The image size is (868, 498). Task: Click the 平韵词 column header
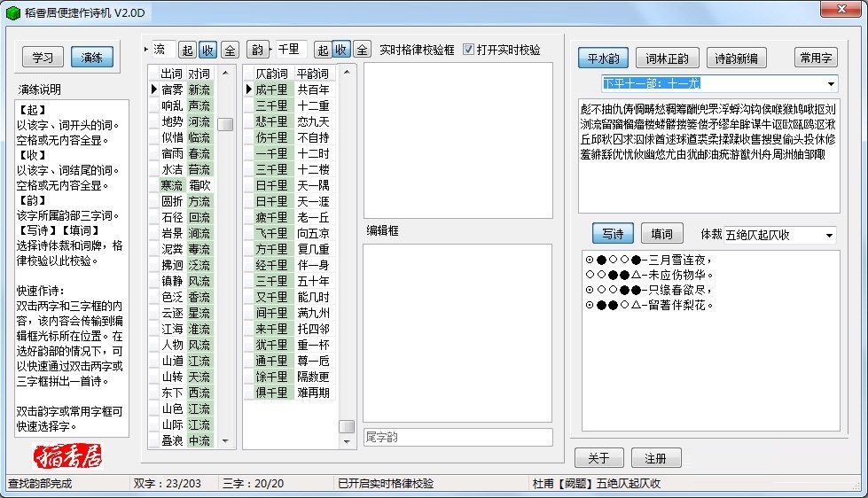(313, 74)
